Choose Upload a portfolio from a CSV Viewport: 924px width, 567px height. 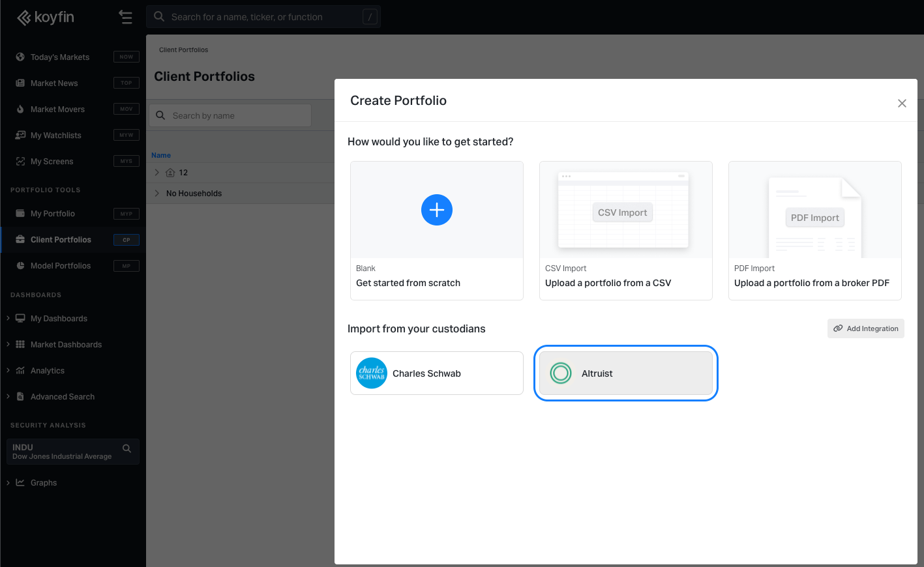(x=626, y=231)
